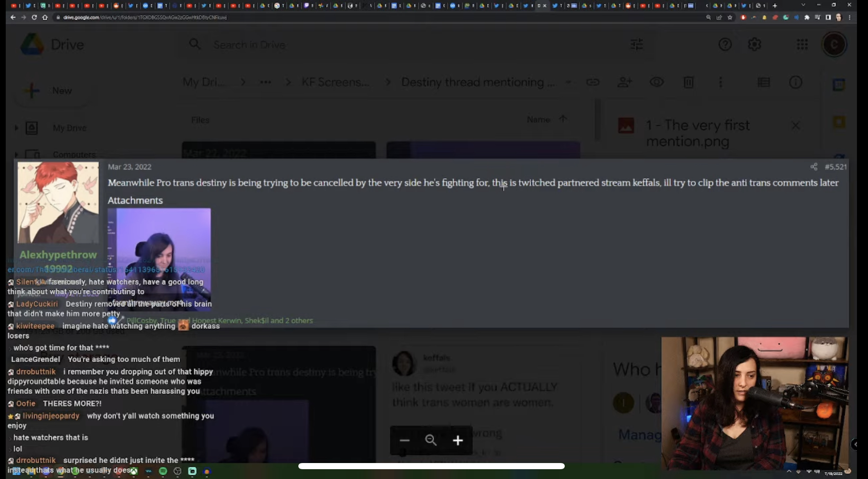
Task: Open the KF Screens... breadcrumb folder
Action: click(335, 82)
